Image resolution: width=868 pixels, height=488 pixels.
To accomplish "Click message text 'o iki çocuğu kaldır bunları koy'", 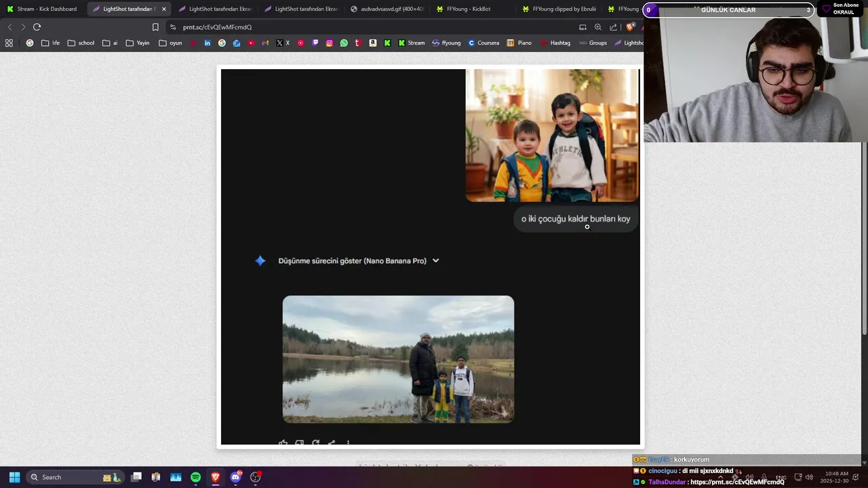I will point(576,219).
